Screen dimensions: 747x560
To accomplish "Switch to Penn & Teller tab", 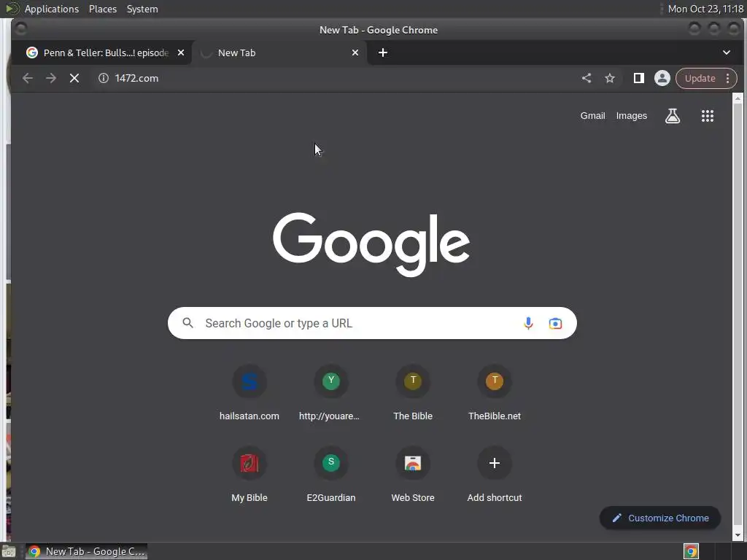I will pos(101,52).
